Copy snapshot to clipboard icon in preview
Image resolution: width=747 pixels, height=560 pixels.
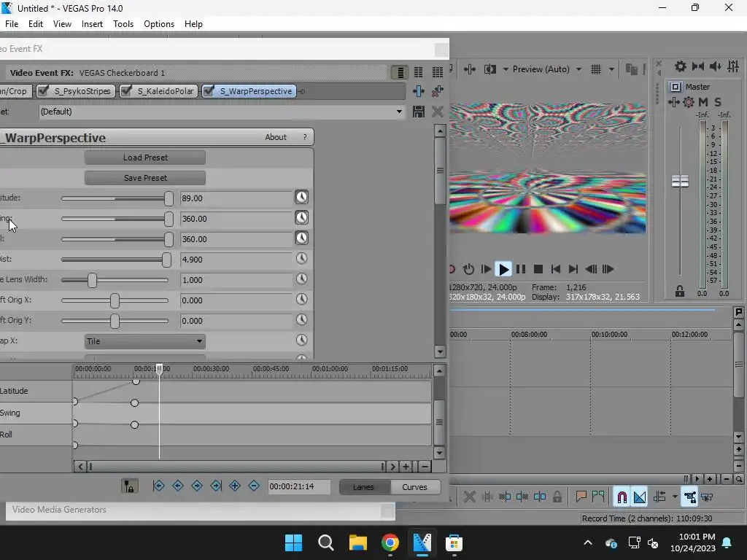(631, 69)
